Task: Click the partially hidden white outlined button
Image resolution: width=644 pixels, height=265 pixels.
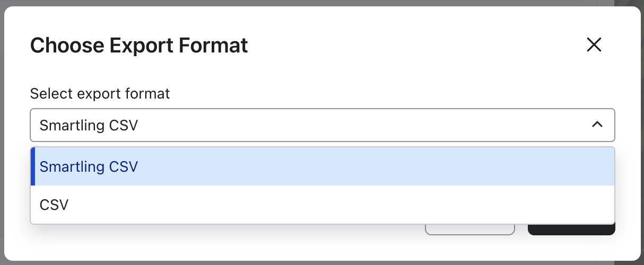Action: point(469,229)
